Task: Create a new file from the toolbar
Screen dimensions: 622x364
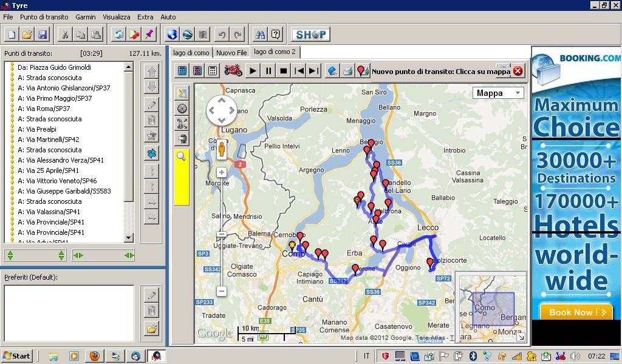Action: click(12, 35)
